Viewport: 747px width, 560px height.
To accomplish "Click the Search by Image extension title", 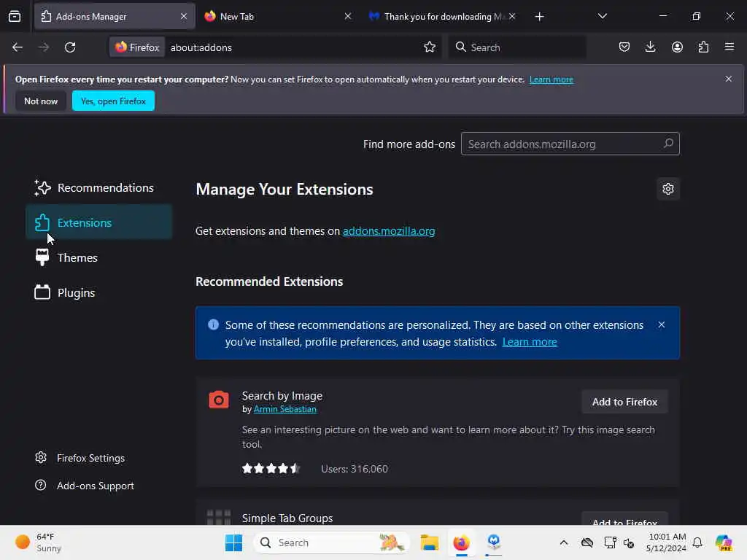I will click(x=282, y=396).
